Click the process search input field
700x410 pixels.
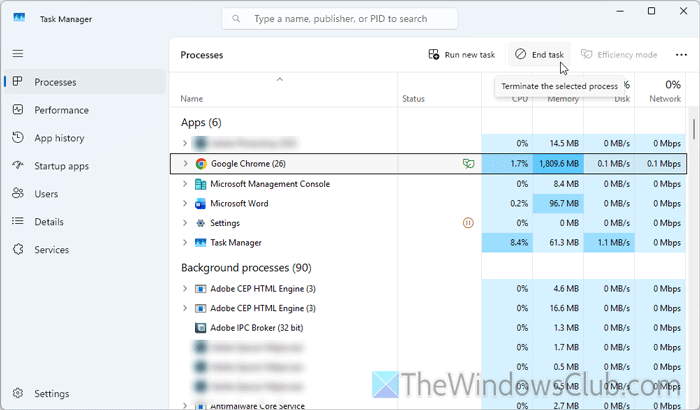pyautogui.click(x=340, y=19)
